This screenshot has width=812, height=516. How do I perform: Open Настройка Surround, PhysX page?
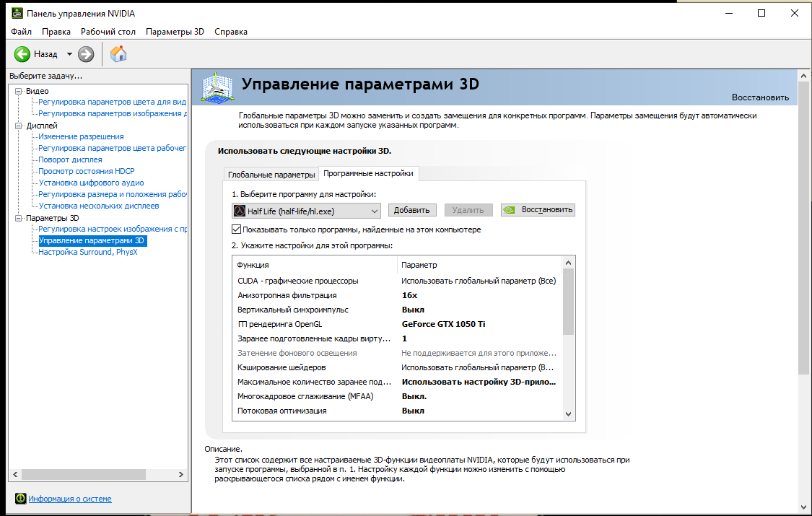[x=88, y=252]
